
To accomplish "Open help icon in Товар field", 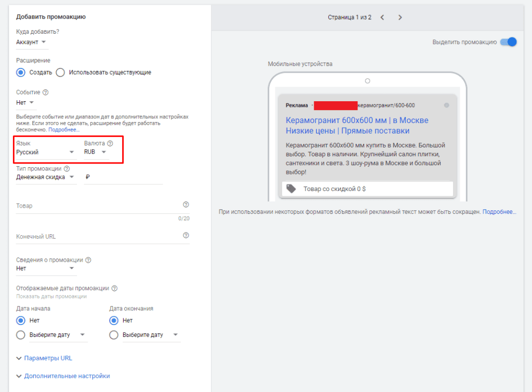I will coord(186,205).
